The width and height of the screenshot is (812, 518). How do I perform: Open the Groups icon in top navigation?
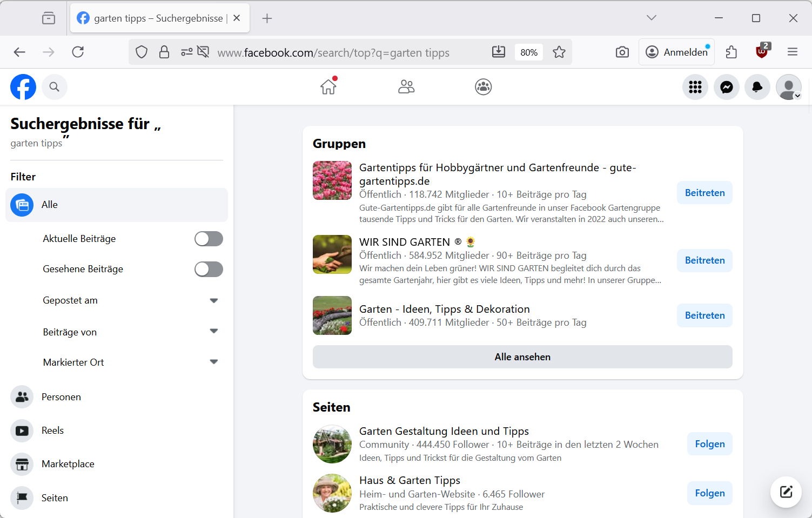pyautogui.click(x=483, y=87)
